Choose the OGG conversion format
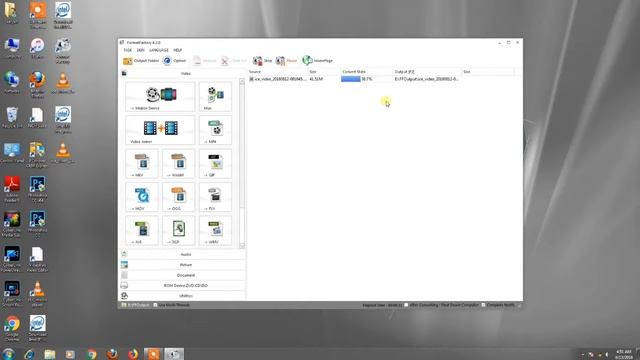The height and width of the screenshot is (360, 640). [178, 197]
